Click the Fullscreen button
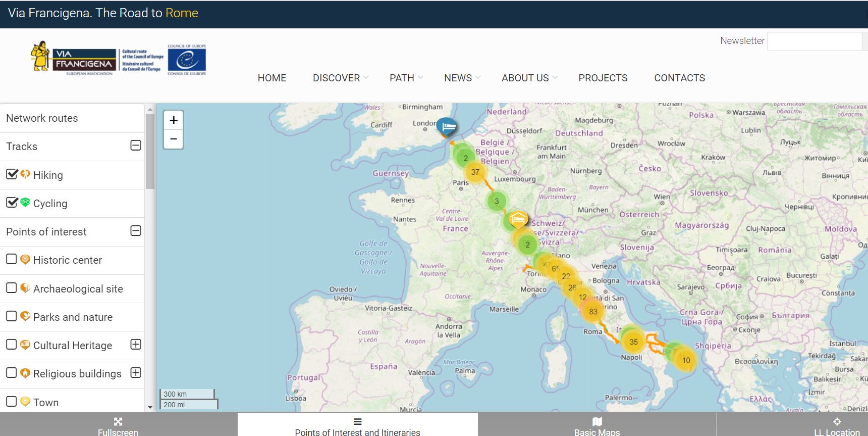Screen dimensions: 868x436 tap(118, 426)
